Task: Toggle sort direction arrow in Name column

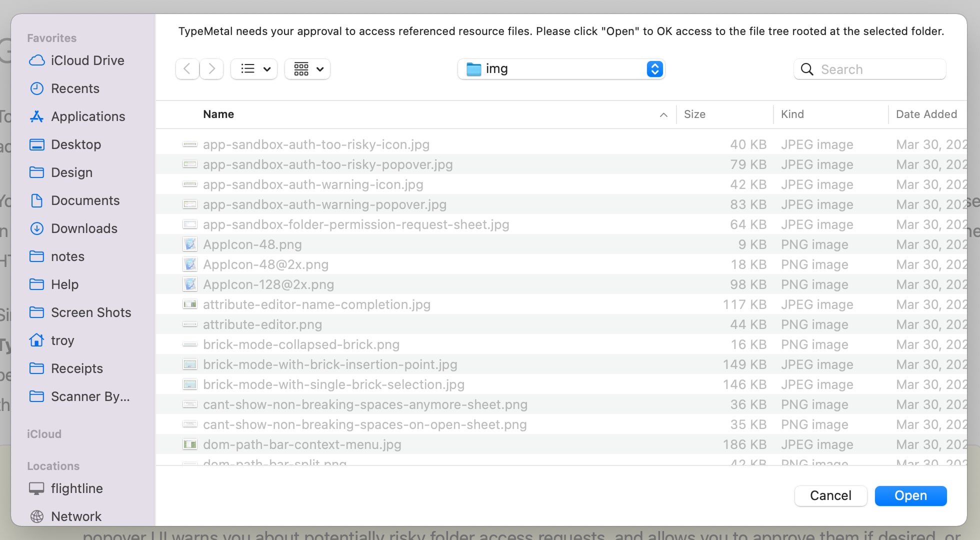Action: click(663, 115)
